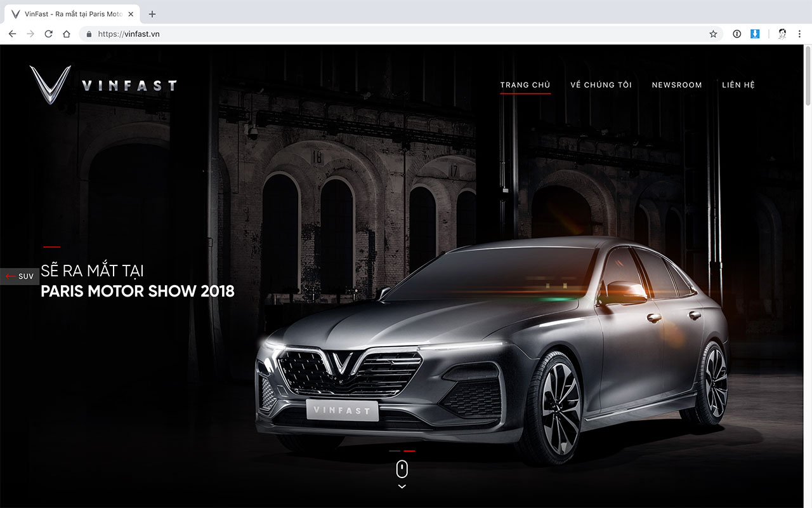
Task: Click the SUV previous-slide arrow button
Action: click(x=20, y=276)
